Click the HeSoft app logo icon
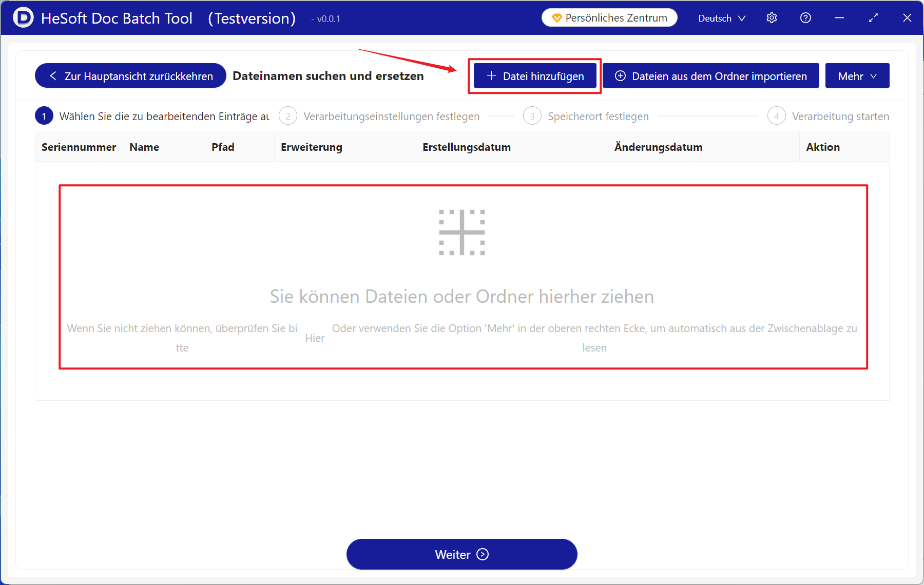The width and height of the screenshot is (924, 585). [23, 18]
